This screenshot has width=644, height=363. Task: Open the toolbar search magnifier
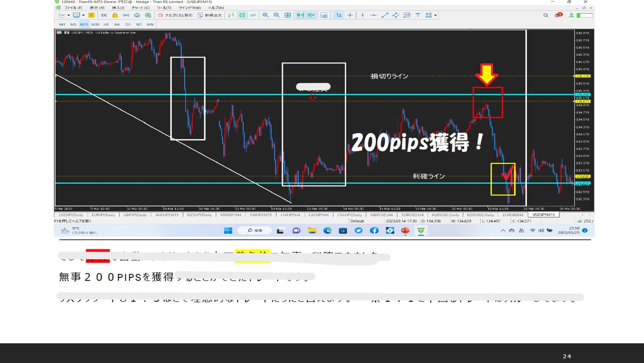[x=546, y=15]
